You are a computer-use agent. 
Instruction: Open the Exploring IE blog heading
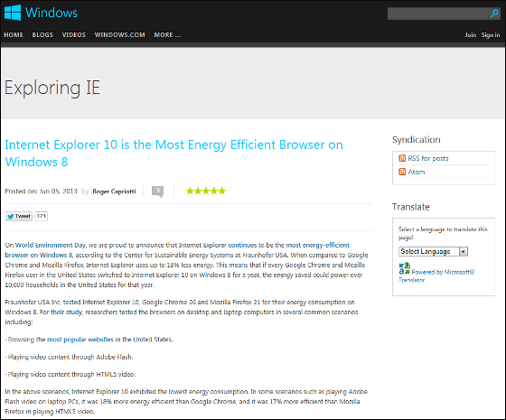[x=52, y=88]
